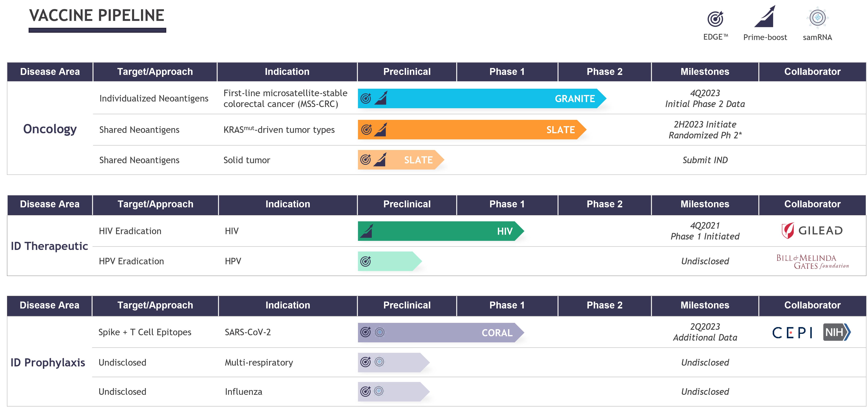The width and height of the screenshot is (868, 407).
Task: Select the Milestones header in the Oncology table
Action: [x=704, y=72]
